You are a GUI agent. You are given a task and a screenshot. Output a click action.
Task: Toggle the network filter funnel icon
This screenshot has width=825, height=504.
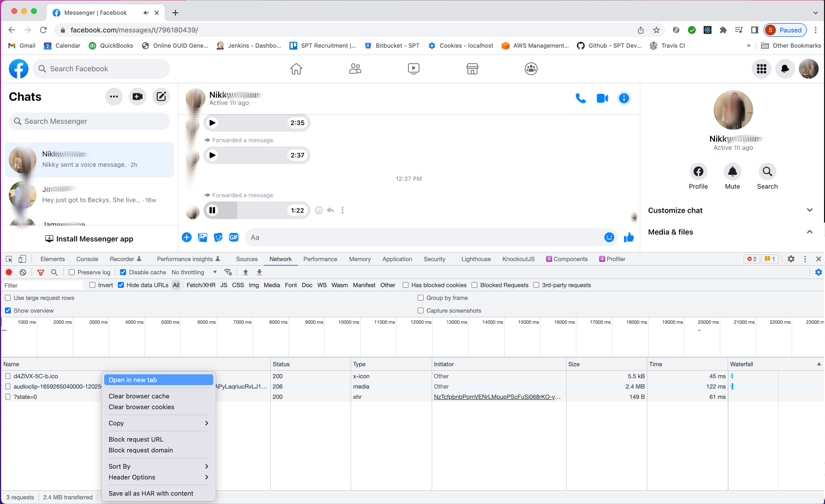tap(41, 272)
